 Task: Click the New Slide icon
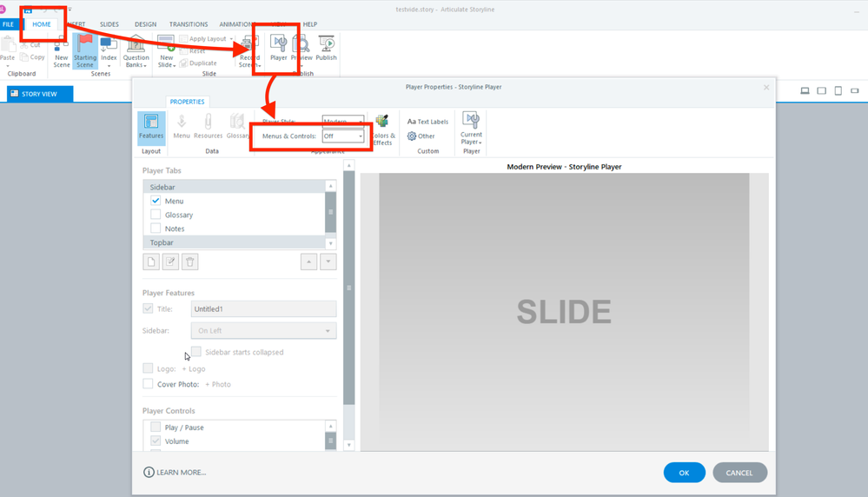166,44
